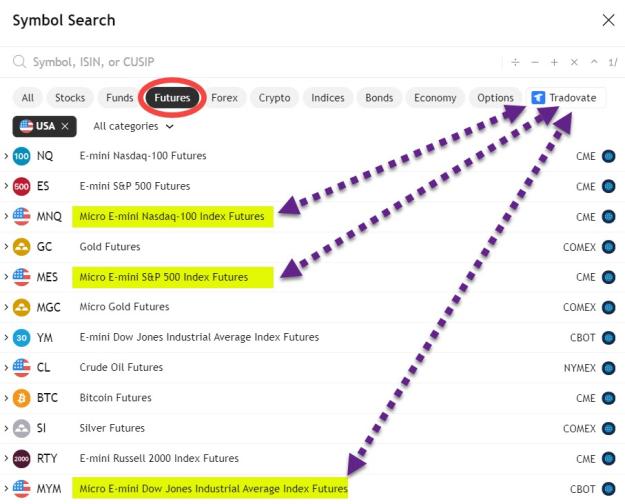Expand the MGC contracts row

[x=6, y=307]
